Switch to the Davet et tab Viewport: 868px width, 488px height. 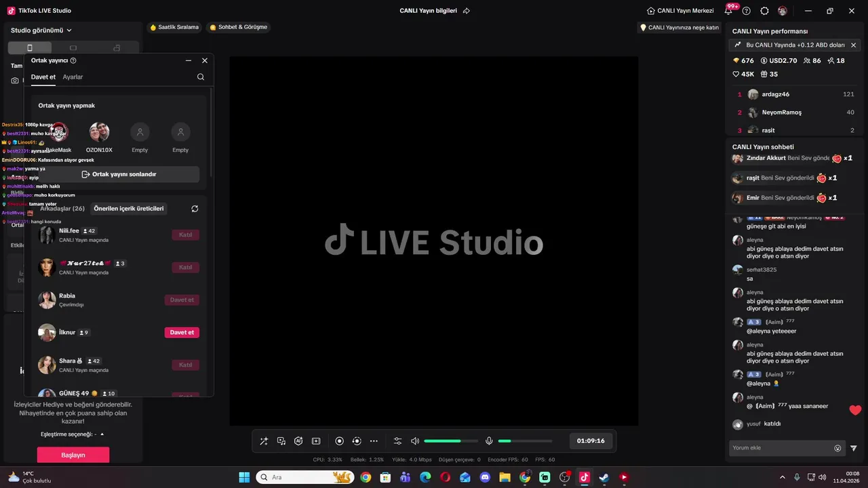pyautogui.click(x=43, y=77)
